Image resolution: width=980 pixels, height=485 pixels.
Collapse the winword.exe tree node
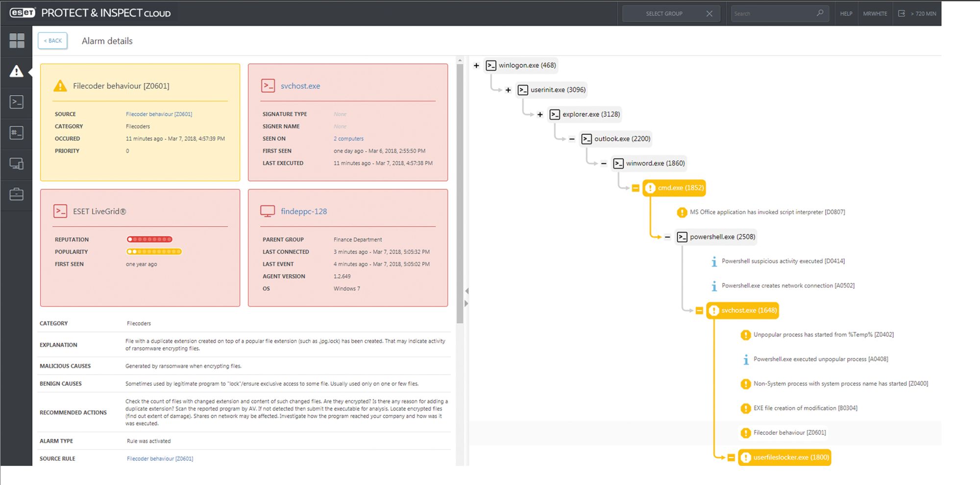[604, 163]
